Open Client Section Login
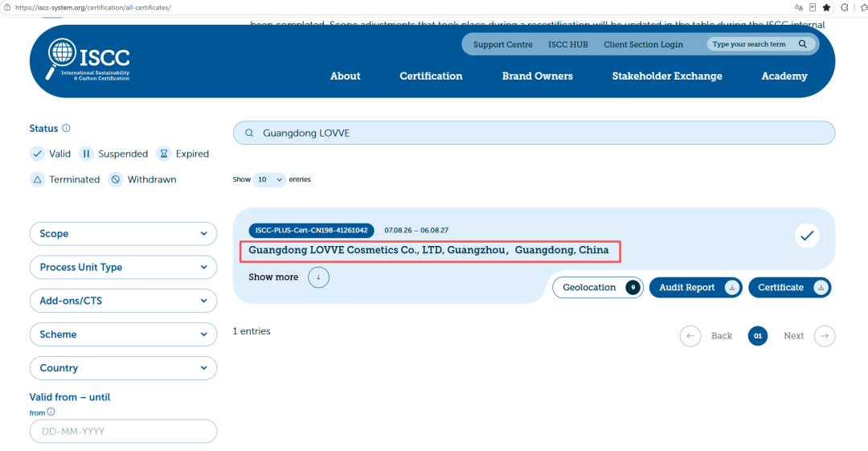 coord(643,44)
